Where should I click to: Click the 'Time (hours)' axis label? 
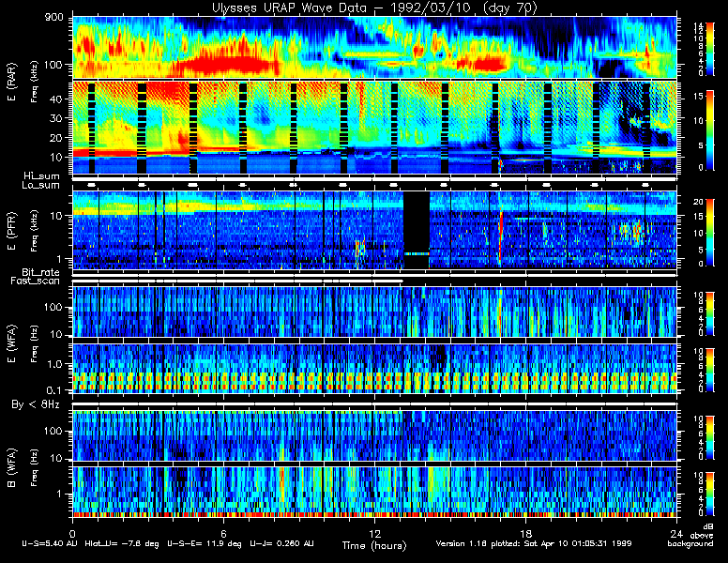(x=375, y=544)
